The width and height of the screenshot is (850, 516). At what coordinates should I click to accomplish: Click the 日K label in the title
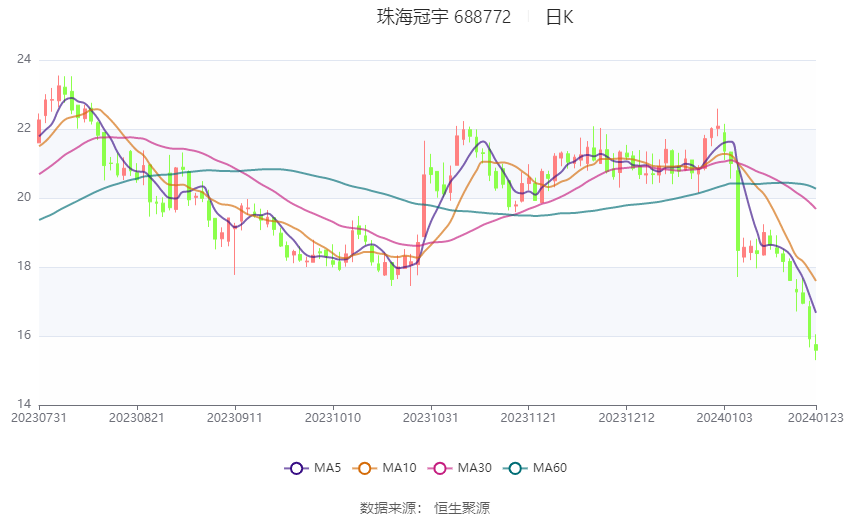point(559,17)
